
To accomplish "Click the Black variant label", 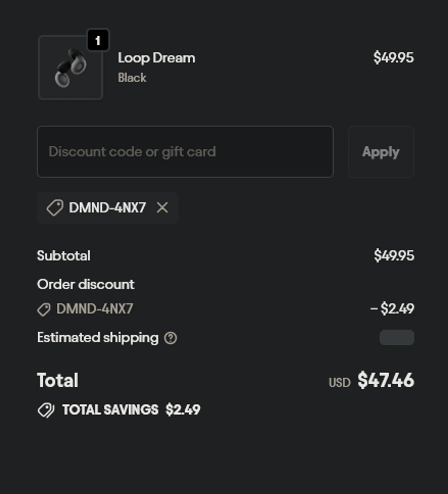I will click(132, 78).
